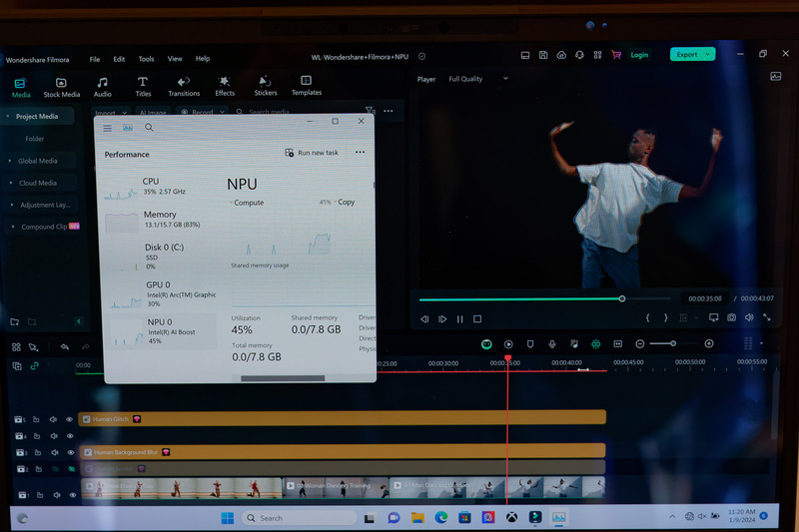Open the Media tab in Filmora
This screenshot has height=532, width=799.
(x=21, y=88)
